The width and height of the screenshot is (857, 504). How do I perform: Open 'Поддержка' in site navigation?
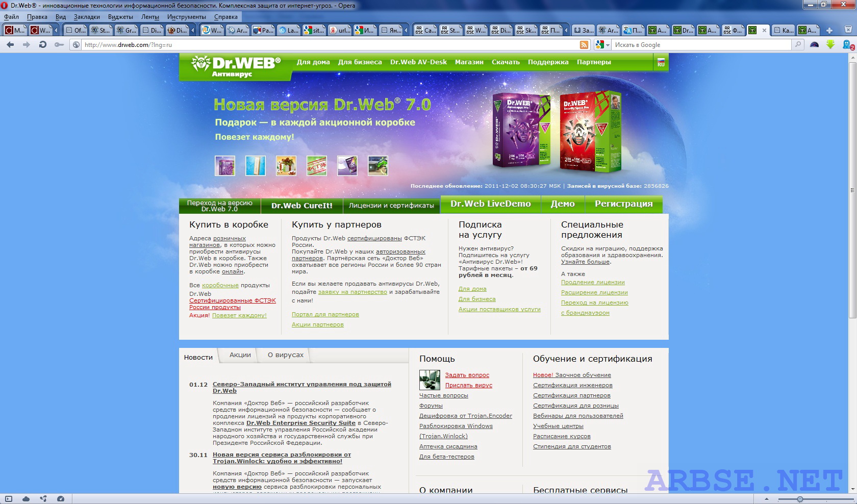pyautogui.click(x=548, y=62)
